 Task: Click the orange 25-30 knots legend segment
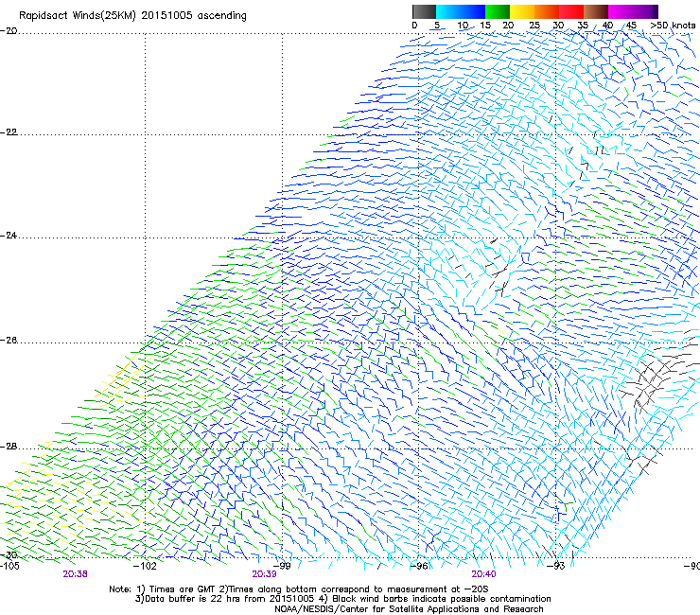[547, 11]
